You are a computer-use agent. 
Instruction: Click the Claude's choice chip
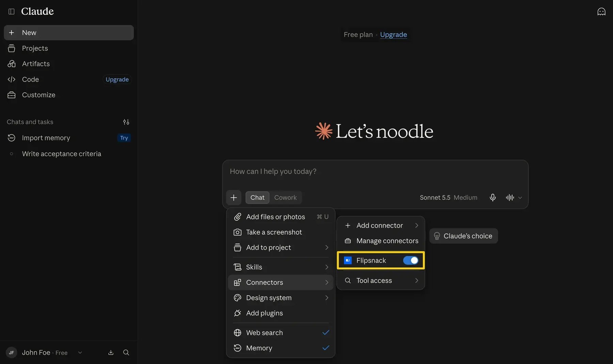[463, 236]
